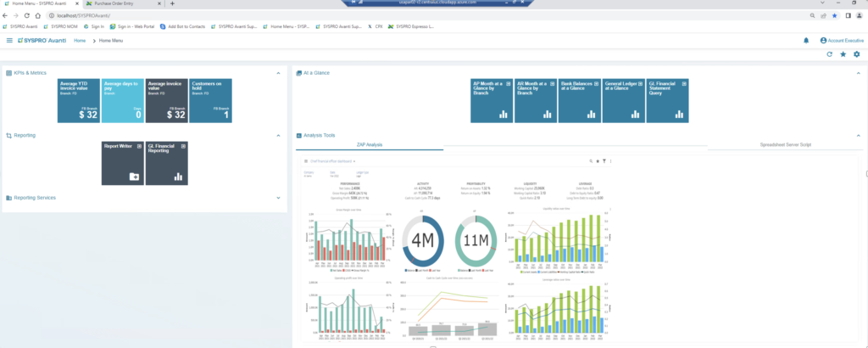
Task: Click the search icon in ZAP dashboard
Action: coord(591,161)
